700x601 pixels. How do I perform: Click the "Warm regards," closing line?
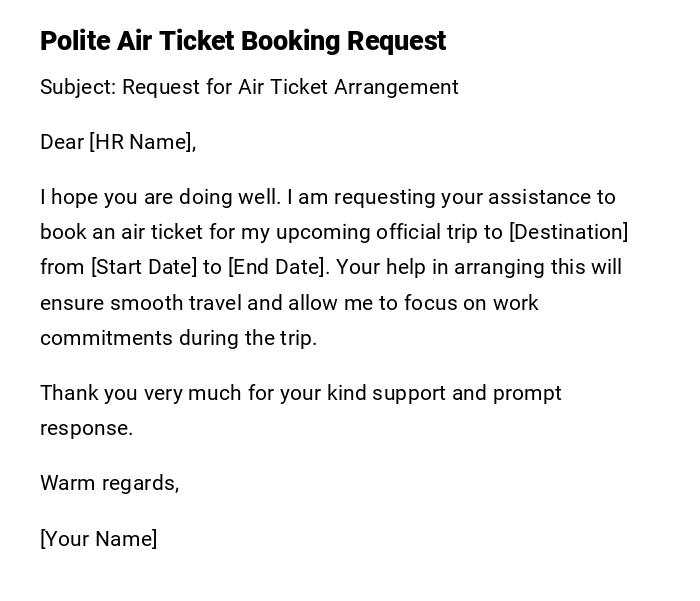click(x=109, y=483)
